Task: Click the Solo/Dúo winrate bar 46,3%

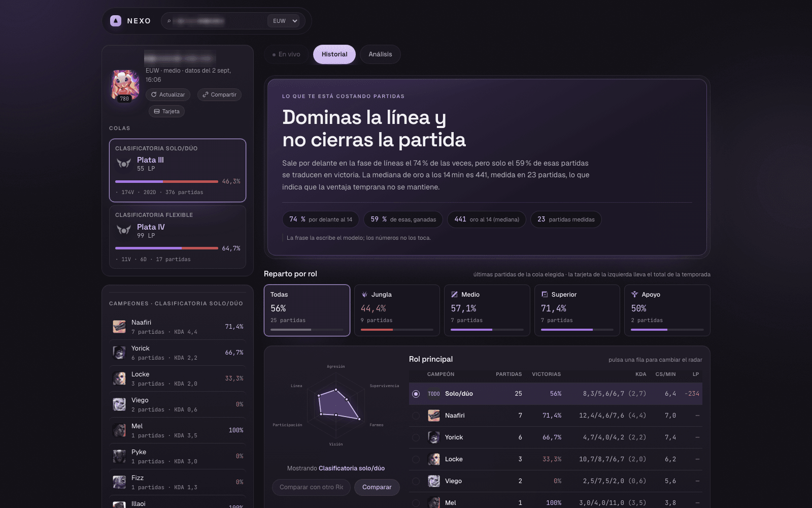Action: [x=166, y=181]
